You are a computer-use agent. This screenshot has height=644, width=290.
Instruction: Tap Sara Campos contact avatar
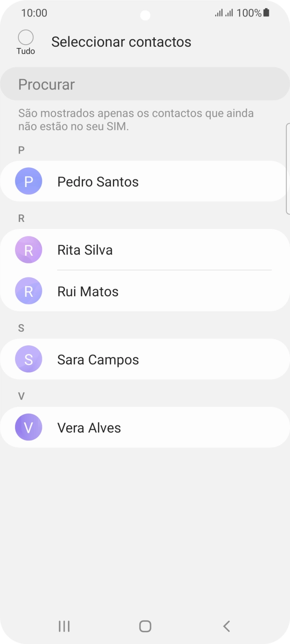pyautogui.click(x=28, y=359)
